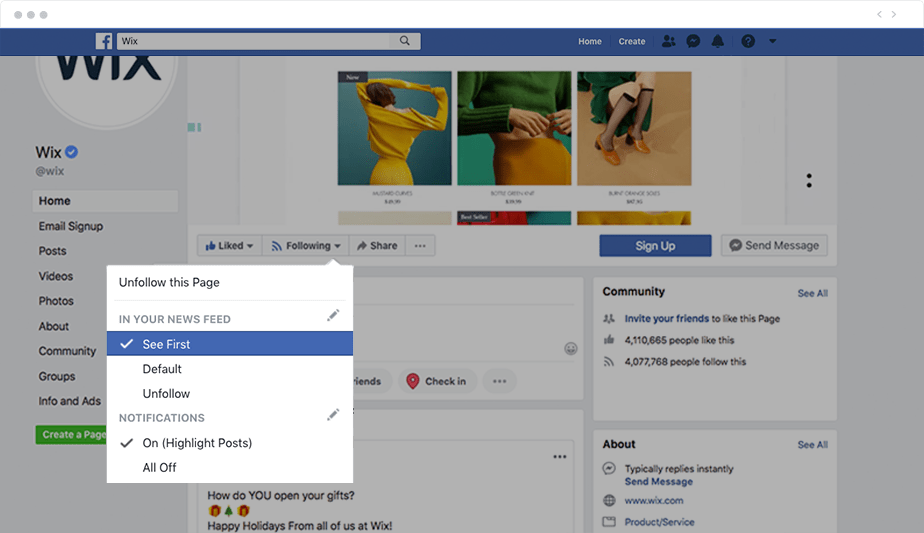The height and width of the screenshot is (533, 924).
Task: Click the blue Sign Up button
Action: 655,246
